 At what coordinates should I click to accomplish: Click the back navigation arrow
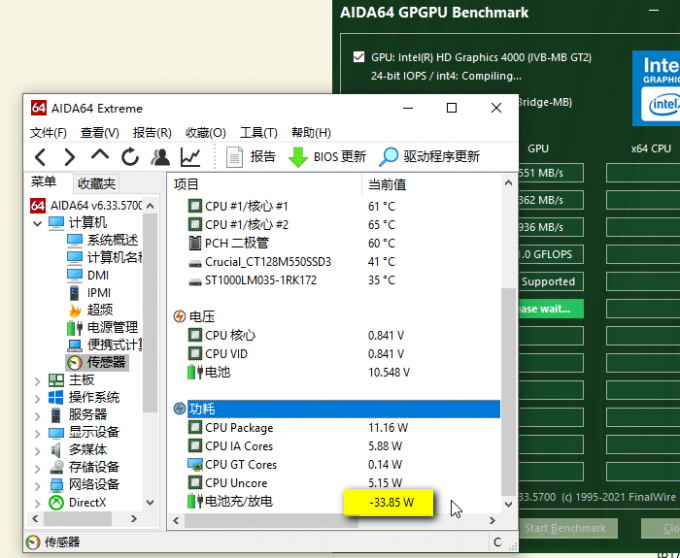[x=40, y=157]
